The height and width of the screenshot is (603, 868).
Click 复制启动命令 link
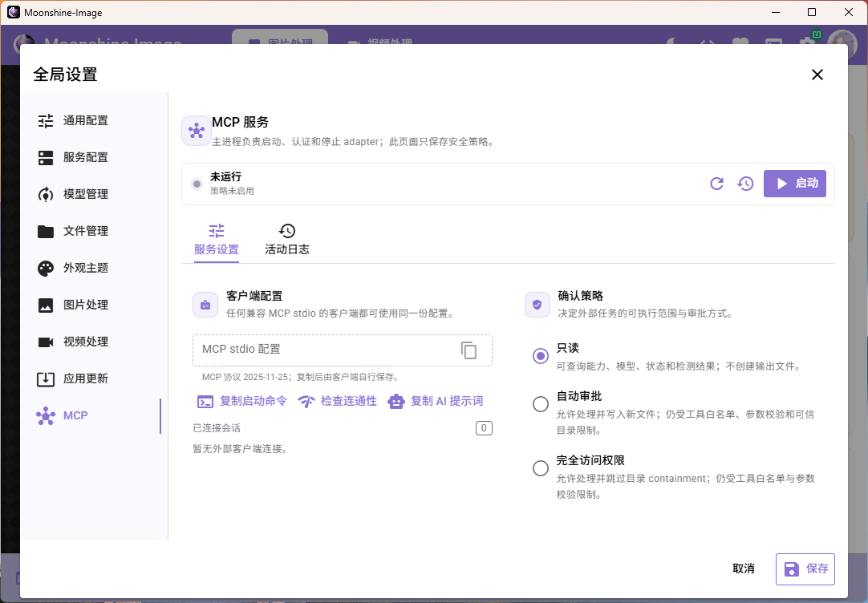242,402
